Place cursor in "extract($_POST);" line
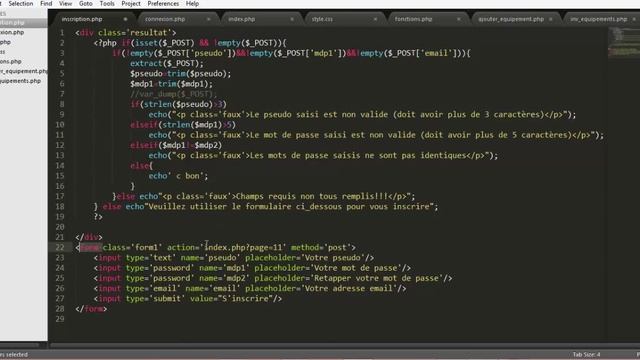The width and height of the screenshot is (640, 360). pos(167,63)
